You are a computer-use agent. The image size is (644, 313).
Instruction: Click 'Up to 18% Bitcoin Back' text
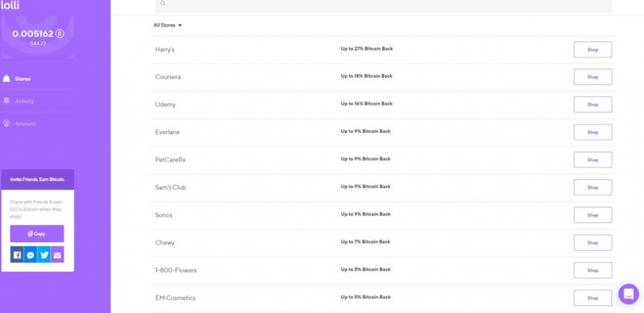(x=367, y=76)
